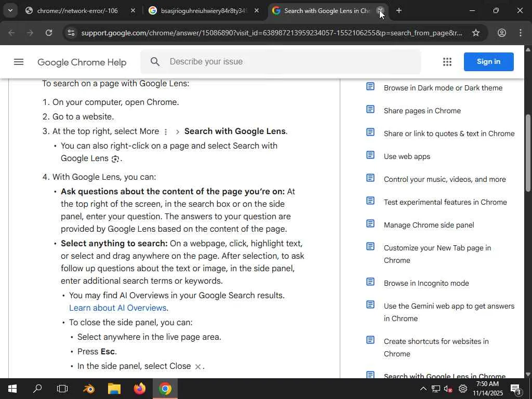Minimize the Chrome window
Screen dimensions: 532x399
coord(472,11)
